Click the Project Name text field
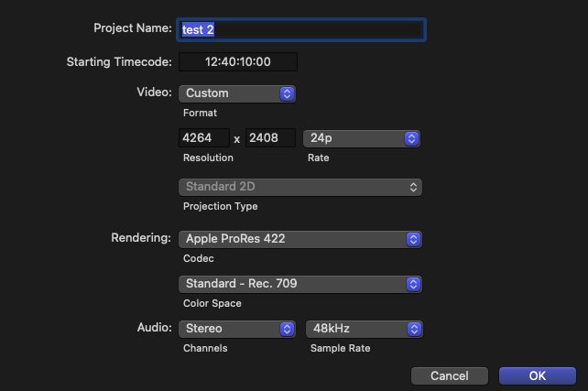This screenshot has width=588, height=391. click(x=302, y=29)
